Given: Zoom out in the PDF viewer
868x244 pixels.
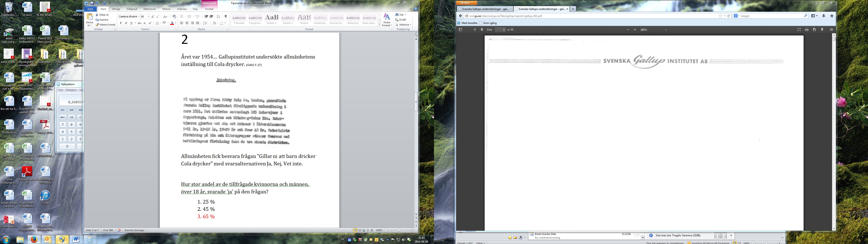Looking at the screenshot, I should point(628,30).
